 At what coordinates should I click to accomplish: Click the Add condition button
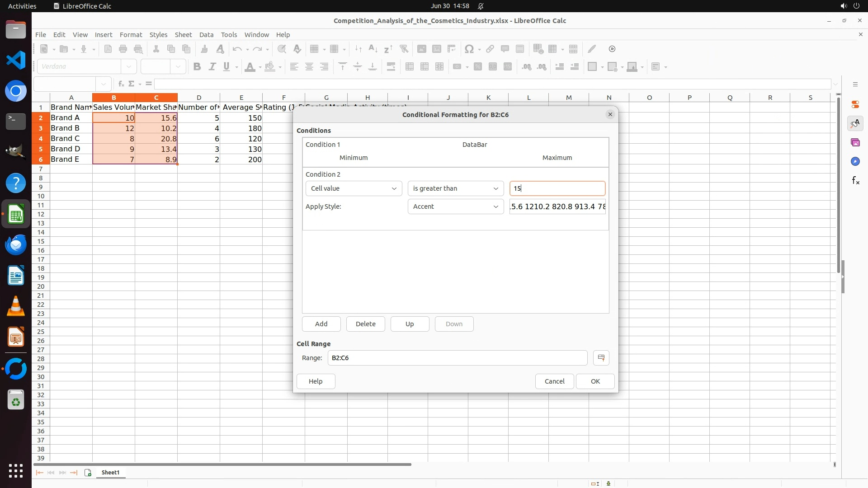tap(321, 324)
